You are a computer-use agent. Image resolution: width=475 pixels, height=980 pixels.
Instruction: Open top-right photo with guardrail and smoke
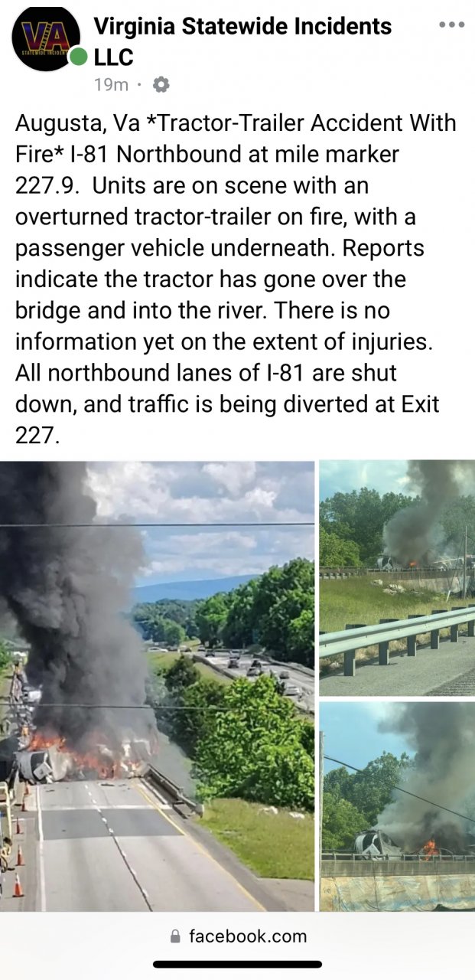pyautogui.click(x=397, y=578)
